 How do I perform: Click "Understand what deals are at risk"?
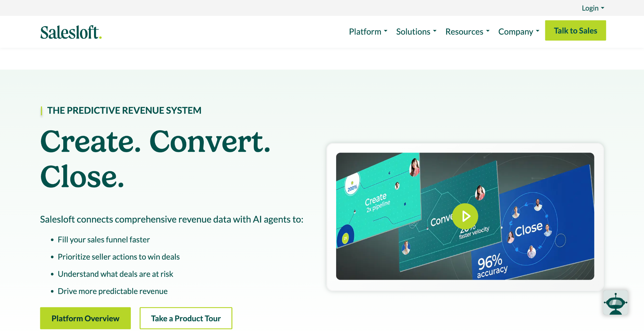tap(115, 274)
